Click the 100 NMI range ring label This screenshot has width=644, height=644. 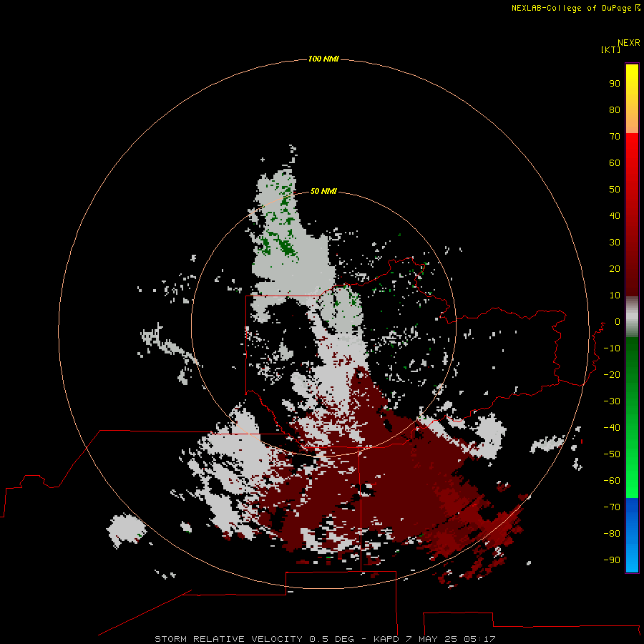point(323,59)
